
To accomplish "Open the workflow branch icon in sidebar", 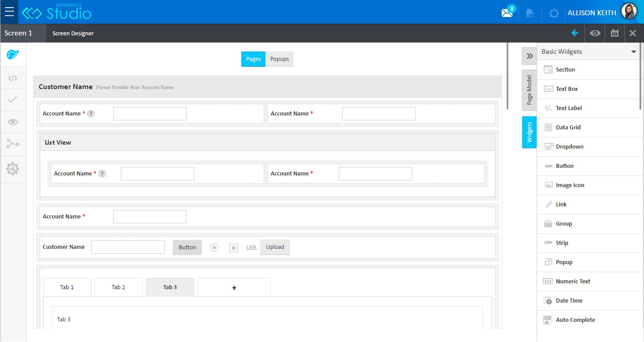I will (x=13, y=144).
